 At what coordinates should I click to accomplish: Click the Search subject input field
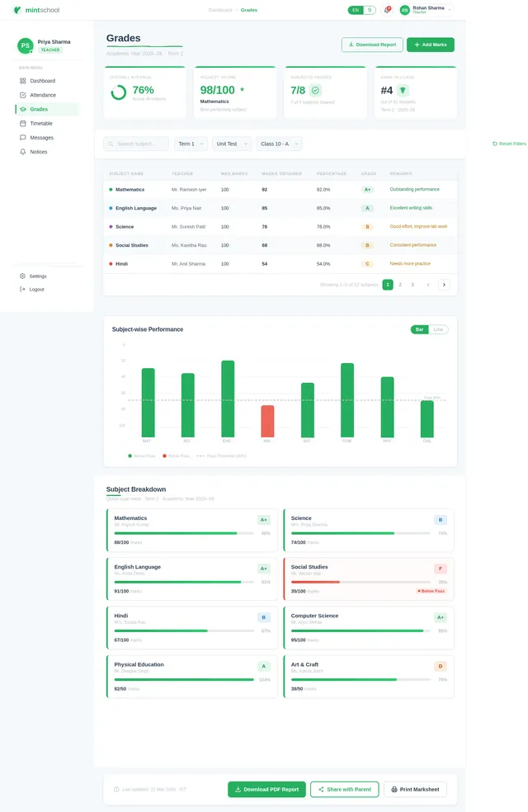(136, 144)
